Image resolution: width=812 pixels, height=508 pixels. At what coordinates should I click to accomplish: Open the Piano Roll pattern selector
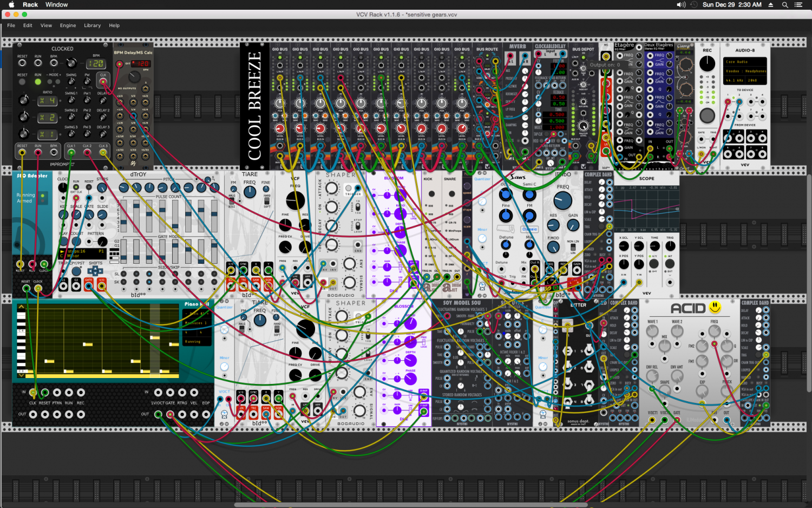197,314
